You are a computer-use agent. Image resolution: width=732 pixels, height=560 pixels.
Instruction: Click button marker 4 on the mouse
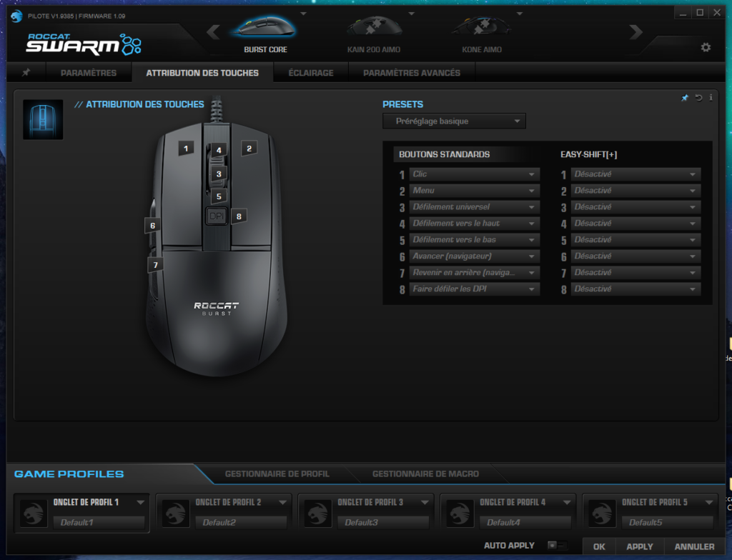pyautogui.click(x=219, y=150)
